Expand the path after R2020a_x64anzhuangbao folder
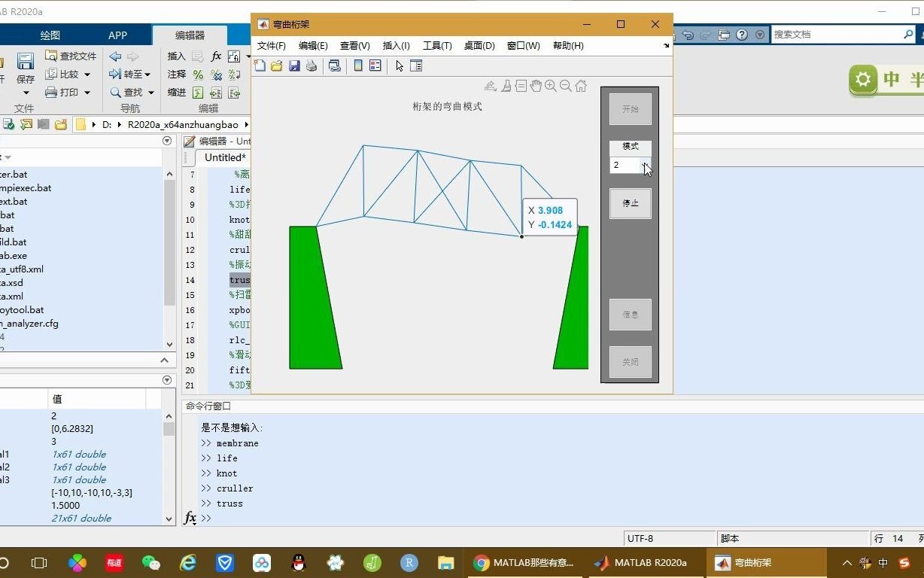Screen dimensions: 924x578 (246, 124)
